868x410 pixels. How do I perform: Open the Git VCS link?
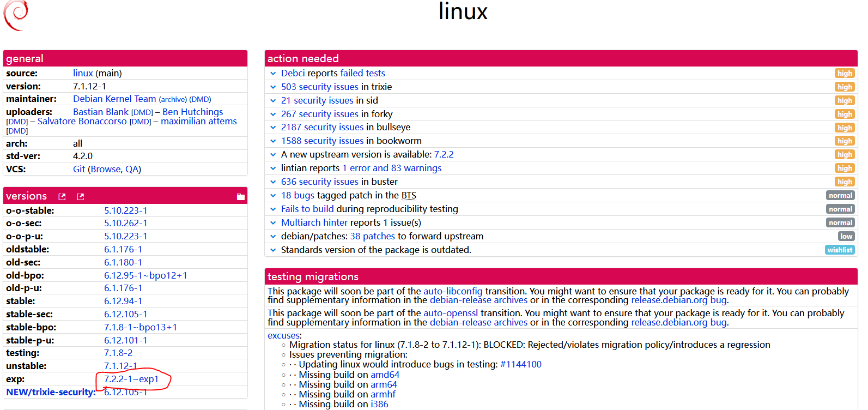[x=79, y=169]
